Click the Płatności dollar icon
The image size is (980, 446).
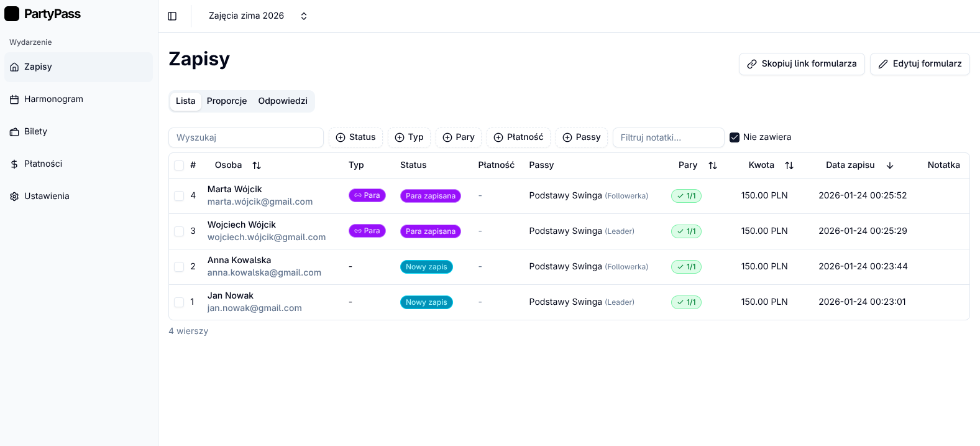point(14,164)
